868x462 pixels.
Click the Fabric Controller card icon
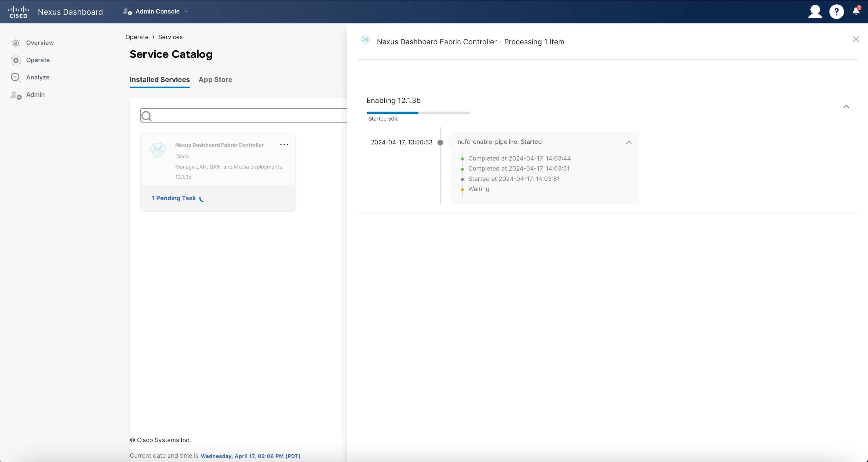pos(158,150)
